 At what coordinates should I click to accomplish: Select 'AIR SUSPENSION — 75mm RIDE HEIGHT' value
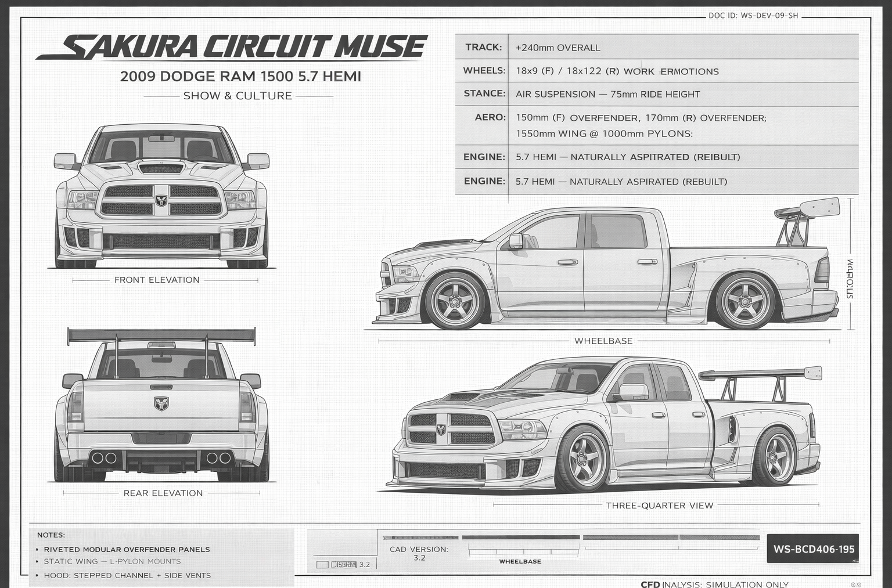[x=607, y=94]
